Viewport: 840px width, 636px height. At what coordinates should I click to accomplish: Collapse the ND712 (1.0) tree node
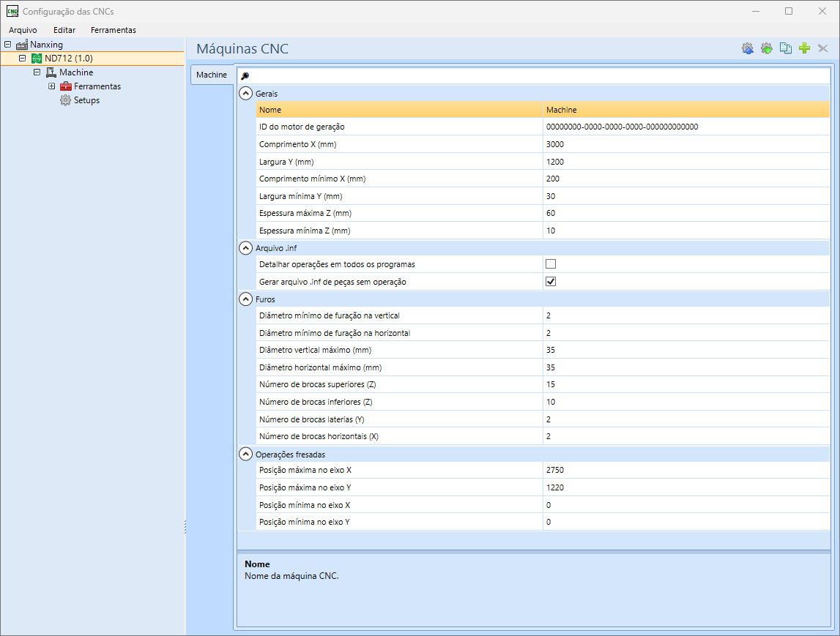point(22,59)
